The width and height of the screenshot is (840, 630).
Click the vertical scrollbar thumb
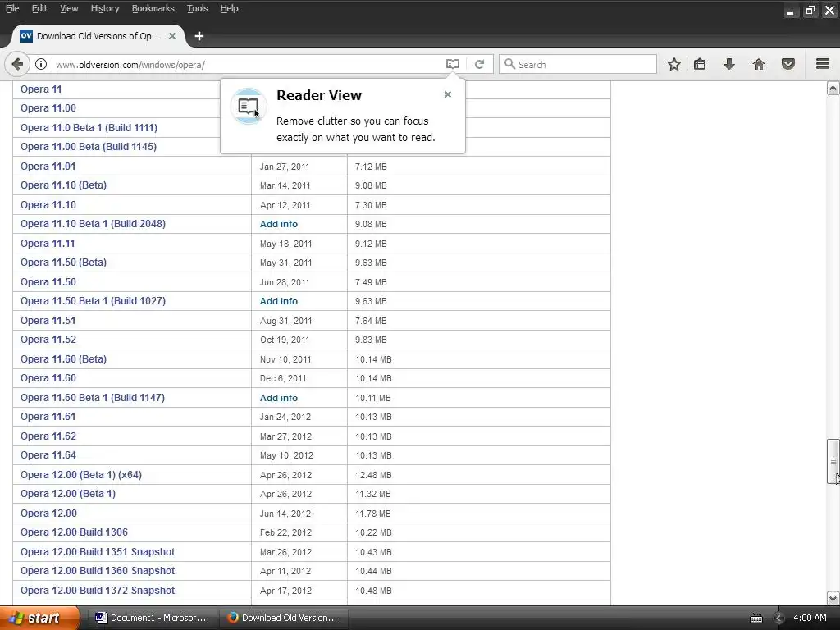(833, 461)
